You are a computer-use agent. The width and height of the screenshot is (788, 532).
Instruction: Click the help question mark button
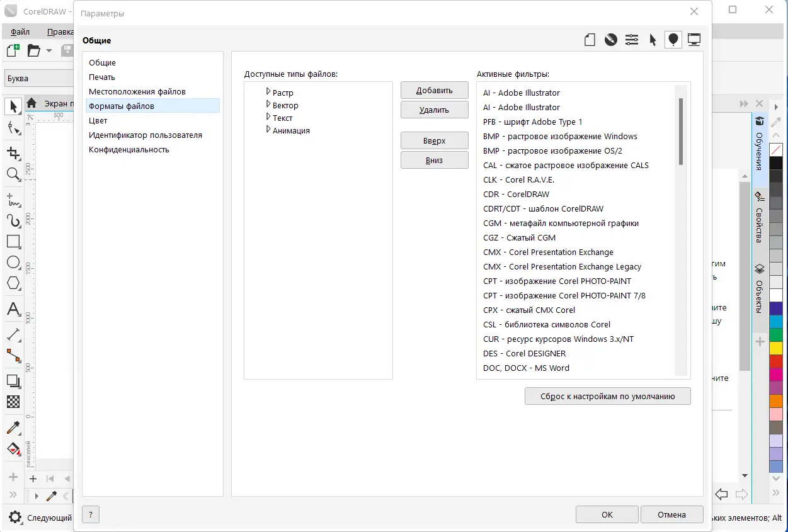coord(91,514)
